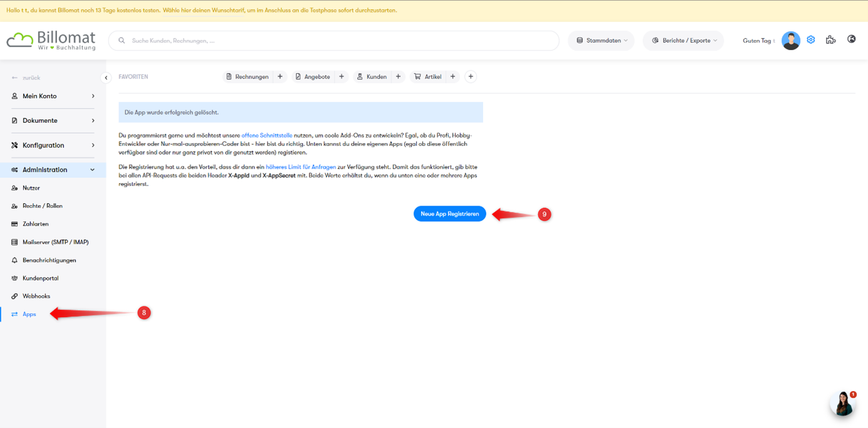Open Webhooks in sidebar
Screen dimensions: 868x428
(36, 296)
